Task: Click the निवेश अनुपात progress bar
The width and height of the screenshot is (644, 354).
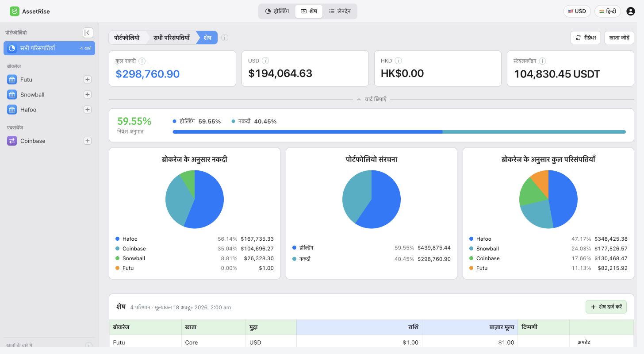Action: click(399, 132)
